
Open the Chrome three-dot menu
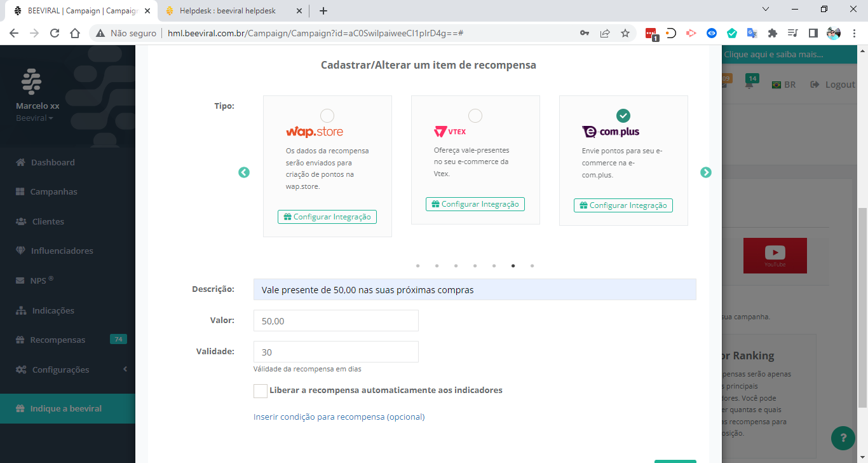(853, 33)
